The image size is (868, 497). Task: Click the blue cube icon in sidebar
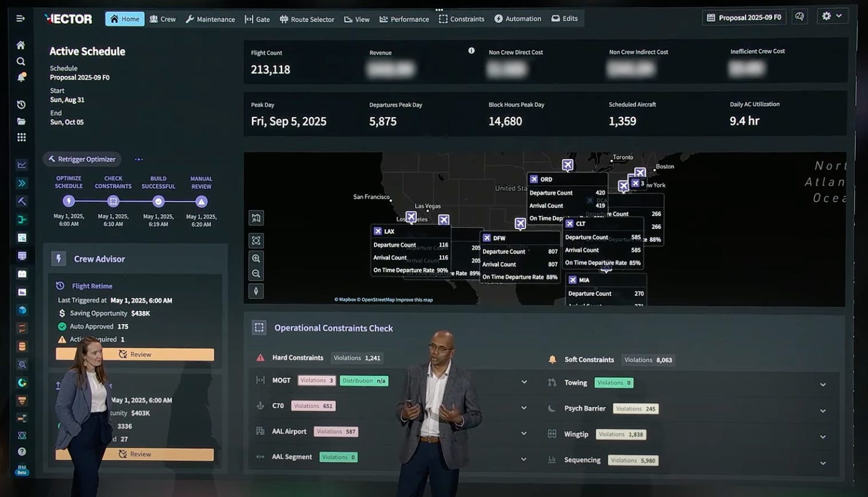22,310
